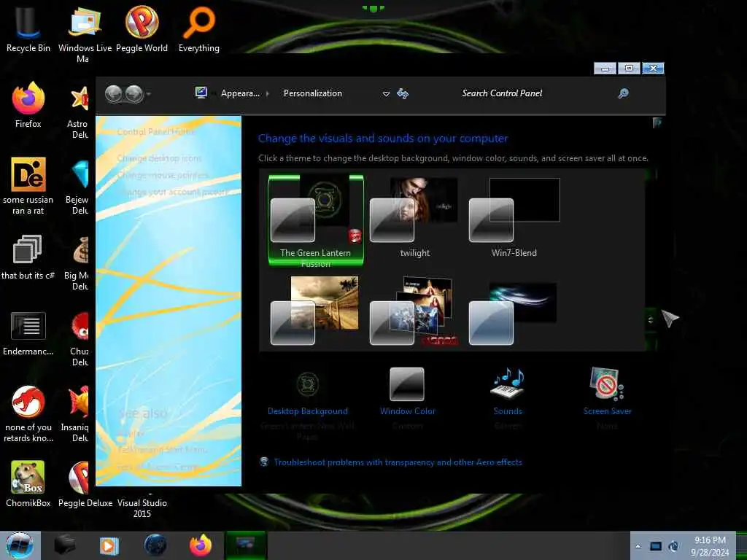The width and height of the screenshot is (747, 560).
Task: Open the Astro Deluxe desktop icon
Action: 79,111
